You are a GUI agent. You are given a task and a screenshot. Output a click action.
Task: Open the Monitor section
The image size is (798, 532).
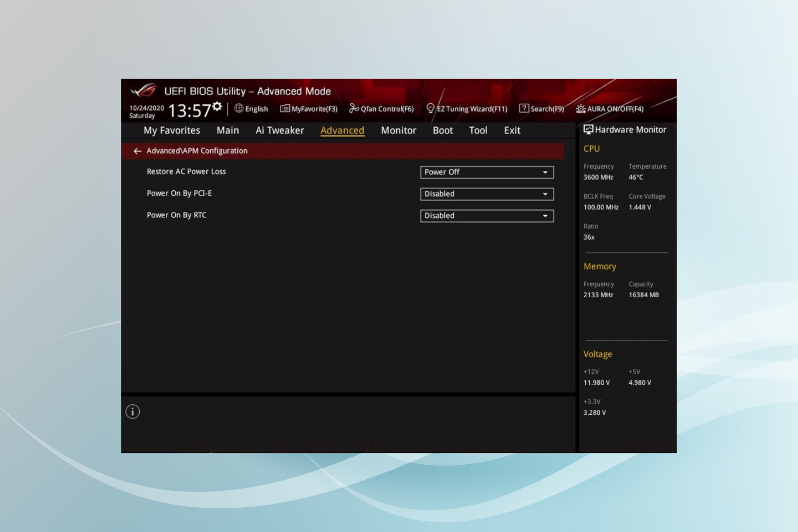coord(398,130)
